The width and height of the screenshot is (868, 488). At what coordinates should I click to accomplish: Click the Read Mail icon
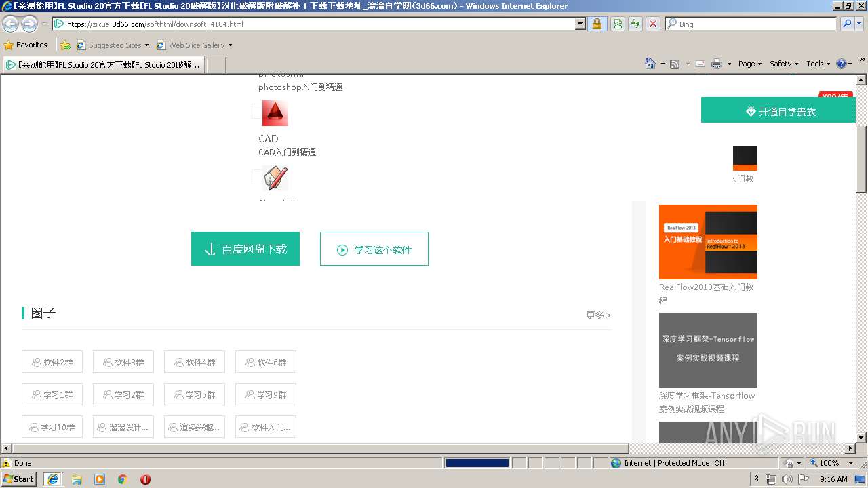point(701,64)
